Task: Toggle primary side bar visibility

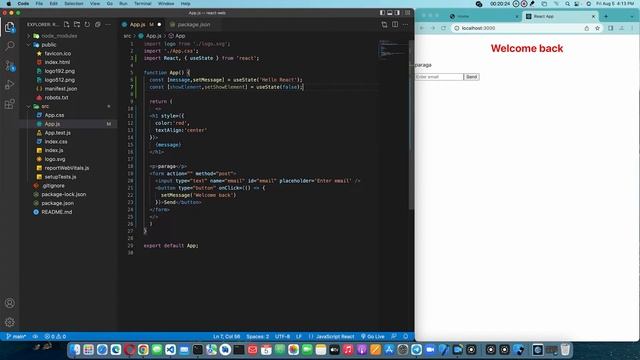Action: (x=382, y=13)
